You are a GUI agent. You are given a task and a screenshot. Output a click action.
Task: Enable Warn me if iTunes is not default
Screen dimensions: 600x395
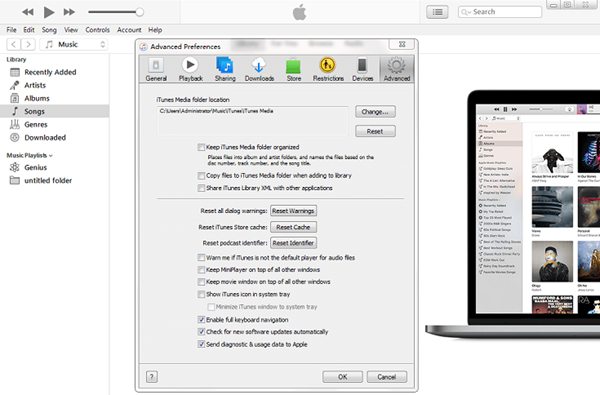click(x=201, y=258)
